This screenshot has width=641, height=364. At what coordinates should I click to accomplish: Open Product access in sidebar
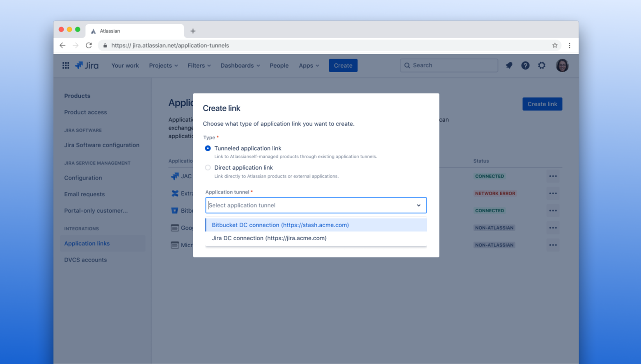pyautogui.click(x=85, y=112)
